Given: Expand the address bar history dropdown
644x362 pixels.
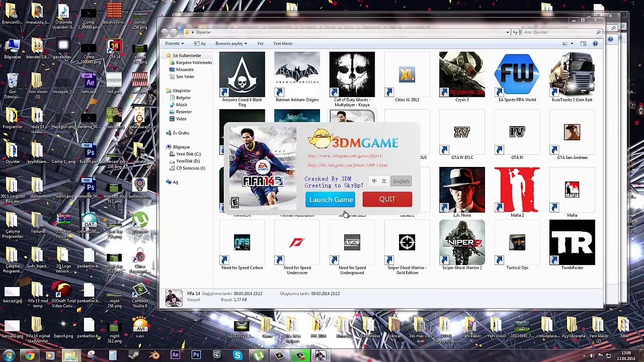Looking at the screenshot, I should [508, 32].
